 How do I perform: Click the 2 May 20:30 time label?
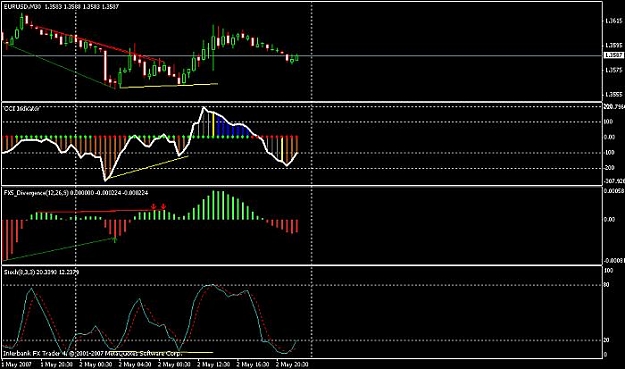292,364
